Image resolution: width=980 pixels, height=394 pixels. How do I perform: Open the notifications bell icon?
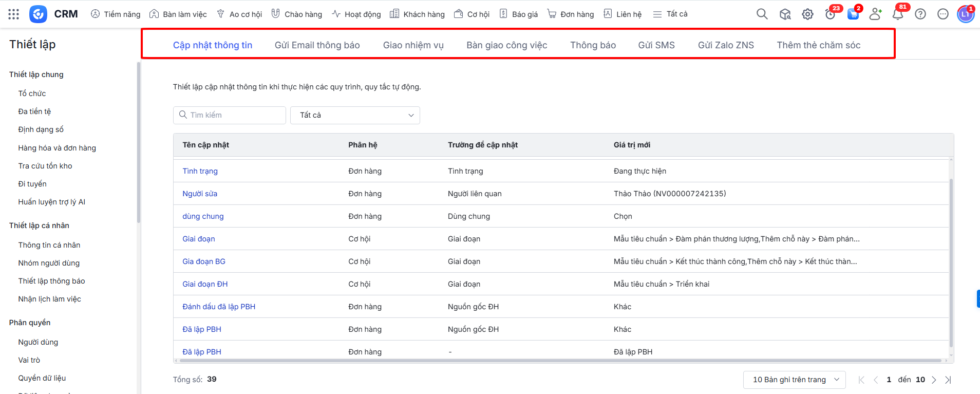click(x=898, y=14)
